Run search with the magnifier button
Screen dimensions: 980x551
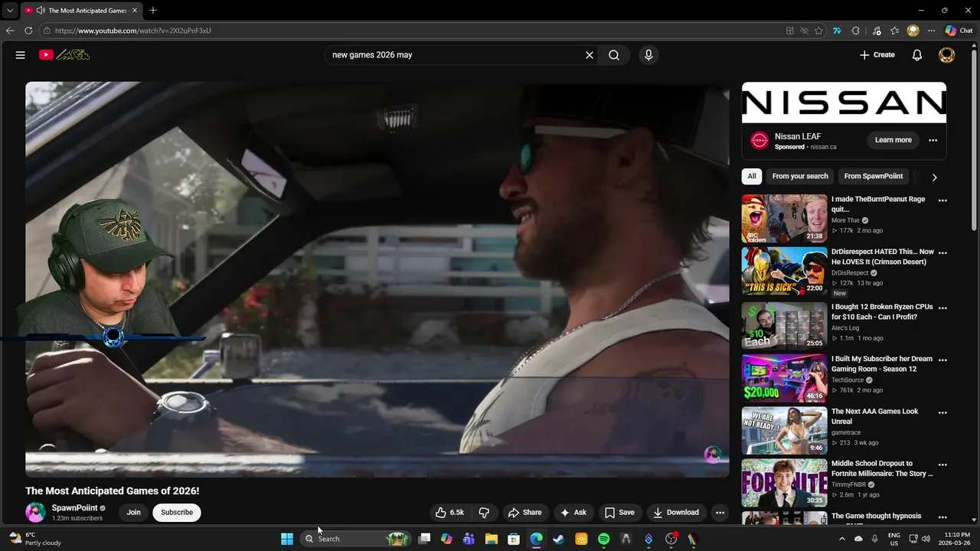point(614,55)
